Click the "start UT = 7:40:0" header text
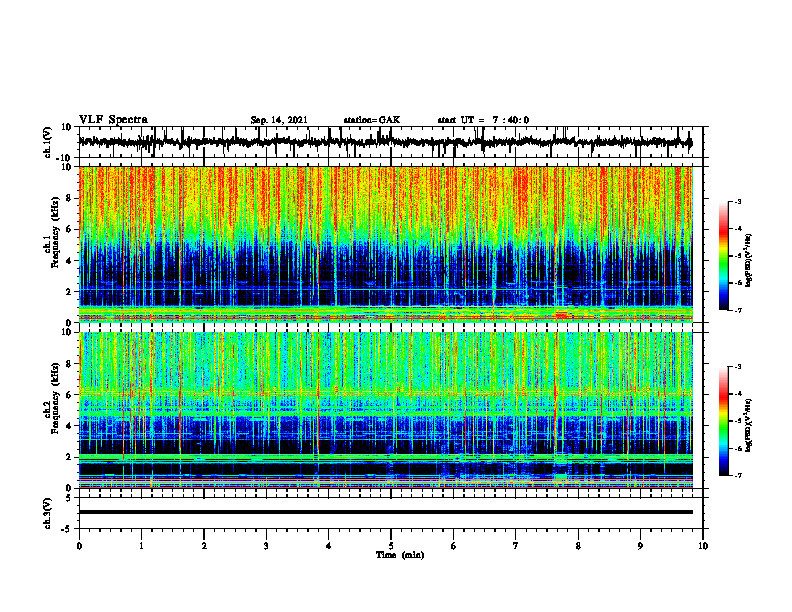The image size is (792, 612). (x=483, y=120)
